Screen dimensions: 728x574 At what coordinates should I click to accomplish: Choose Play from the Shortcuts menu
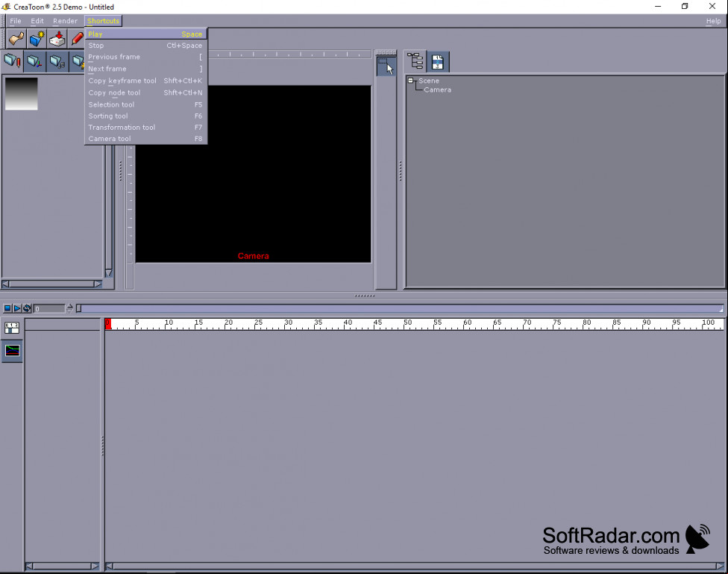(x=145, y=34)
